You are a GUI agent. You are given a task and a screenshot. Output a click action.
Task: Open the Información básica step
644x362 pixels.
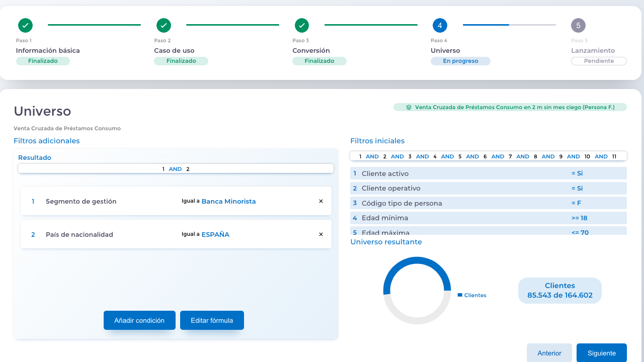[x=48, y=50]
